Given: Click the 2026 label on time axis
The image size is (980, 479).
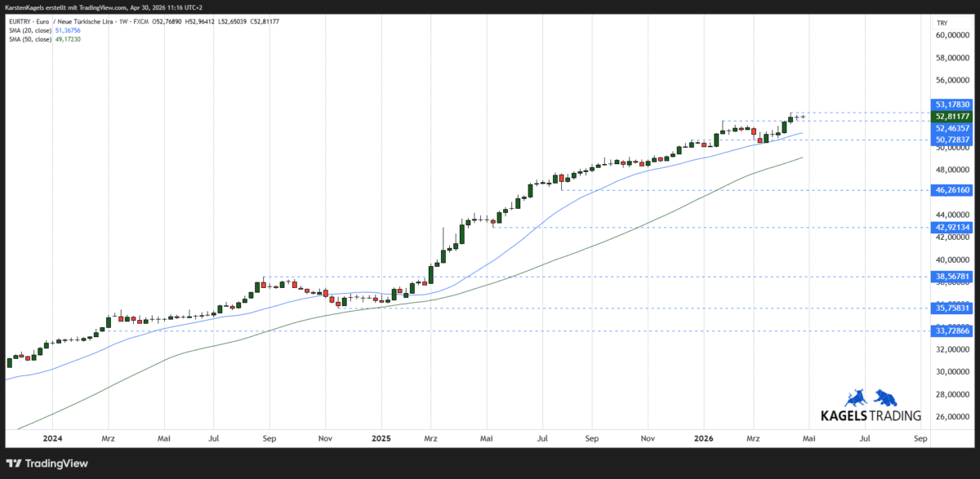Looking at the screenshot, I should click(x=705, y=438).
